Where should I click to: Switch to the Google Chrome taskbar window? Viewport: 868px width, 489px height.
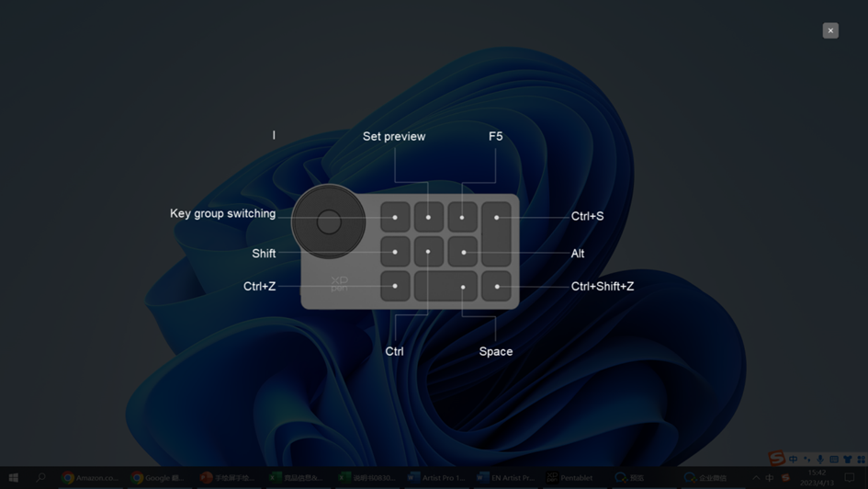tap(158, 478)
